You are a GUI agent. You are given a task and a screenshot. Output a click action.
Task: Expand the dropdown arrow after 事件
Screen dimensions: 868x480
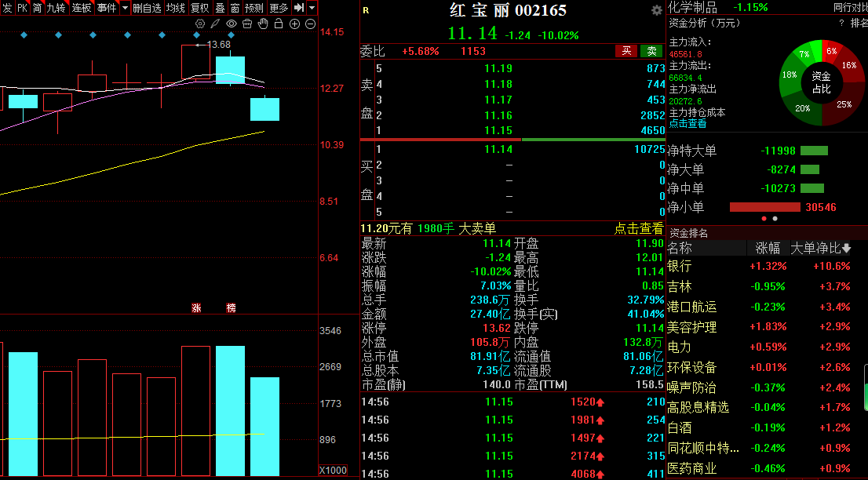[x=125, y=8]
